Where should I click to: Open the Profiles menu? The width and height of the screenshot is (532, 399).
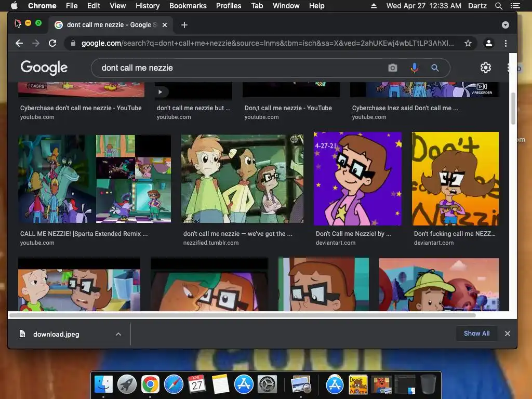[229, 5]
